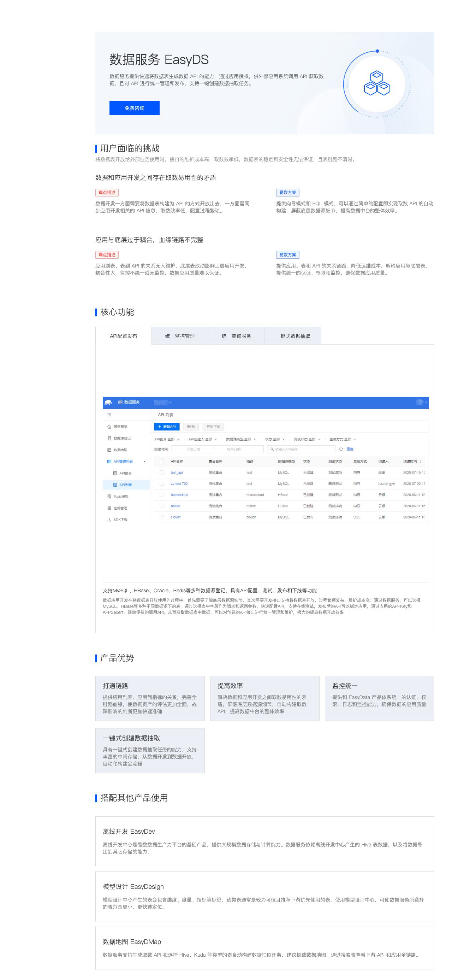Click the 免费咨询 button

[134, 108]
